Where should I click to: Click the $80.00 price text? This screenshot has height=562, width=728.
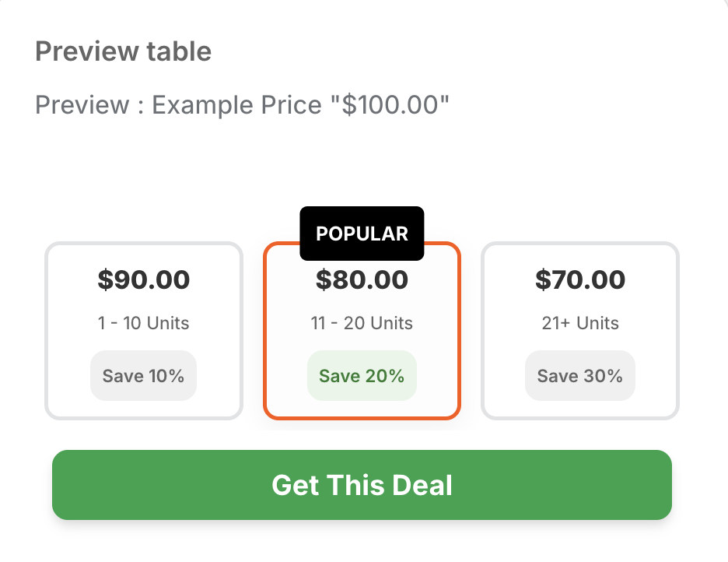point(362,279)
